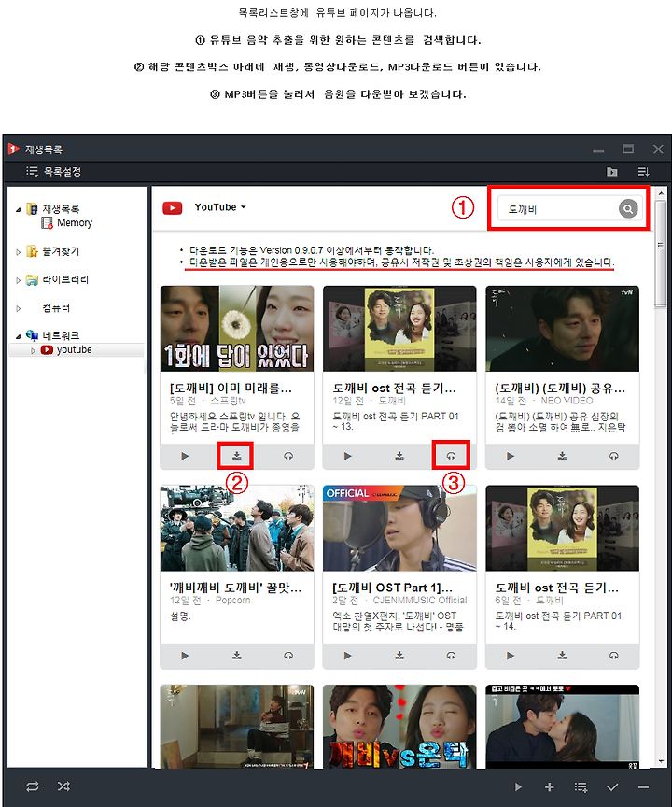Click channel name 'NEO VIDEO'
The width and height of the screenshot is (672, 807).
click(567, 401)
